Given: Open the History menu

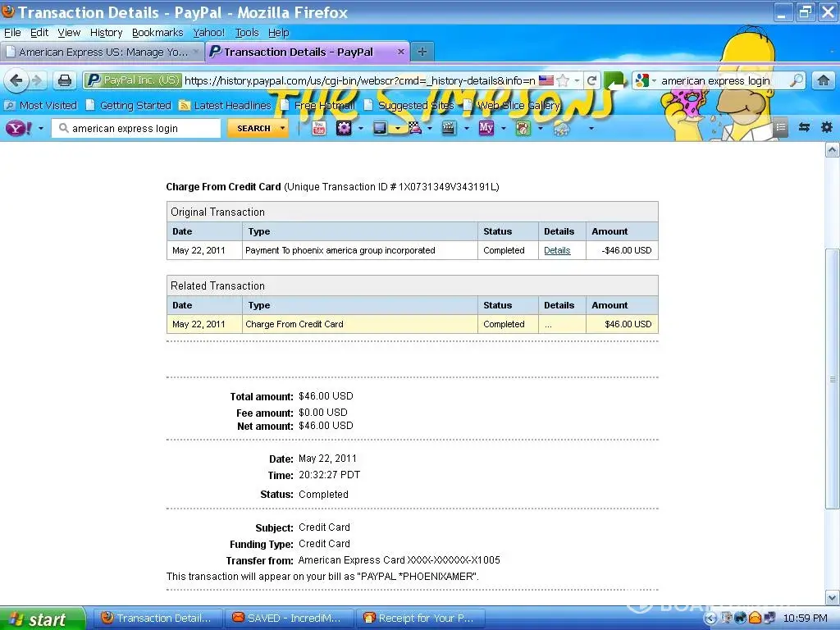Looking at the screenshot, I should pos(106,33).
